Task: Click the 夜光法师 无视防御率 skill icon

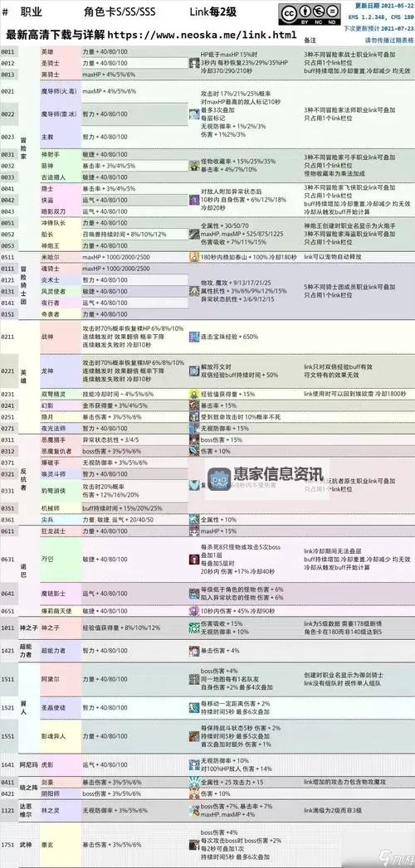Action: tap(194, 428)
